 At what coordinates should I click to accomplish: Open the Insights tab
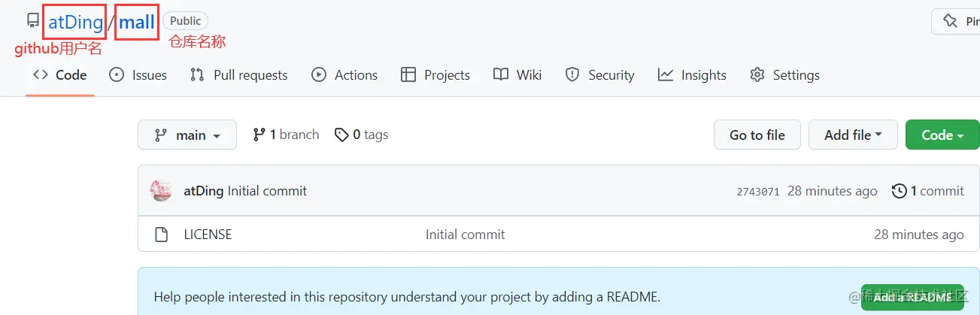click(x=692, y=75)
